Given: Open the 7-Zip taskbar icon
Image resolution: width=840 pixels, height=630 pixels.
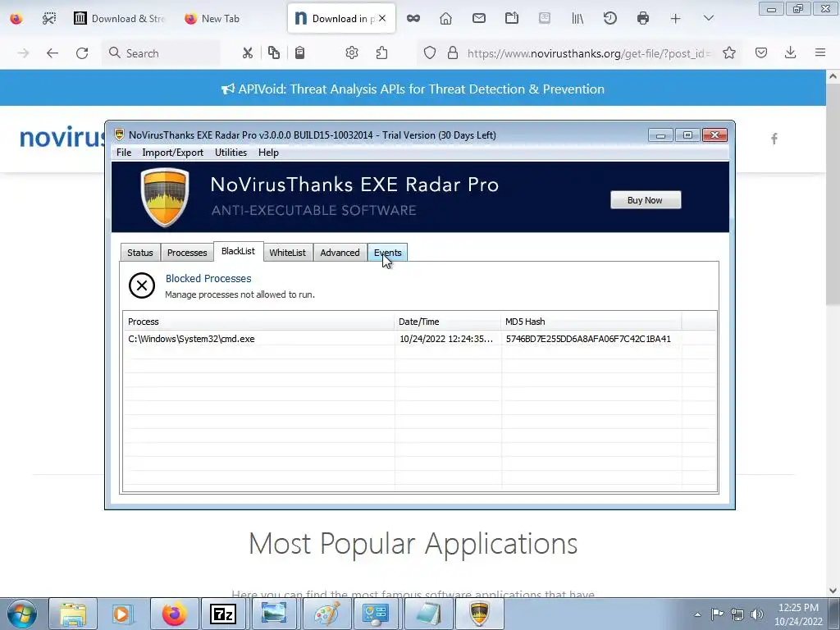Looking at the screenshot, I should (223, 614).
